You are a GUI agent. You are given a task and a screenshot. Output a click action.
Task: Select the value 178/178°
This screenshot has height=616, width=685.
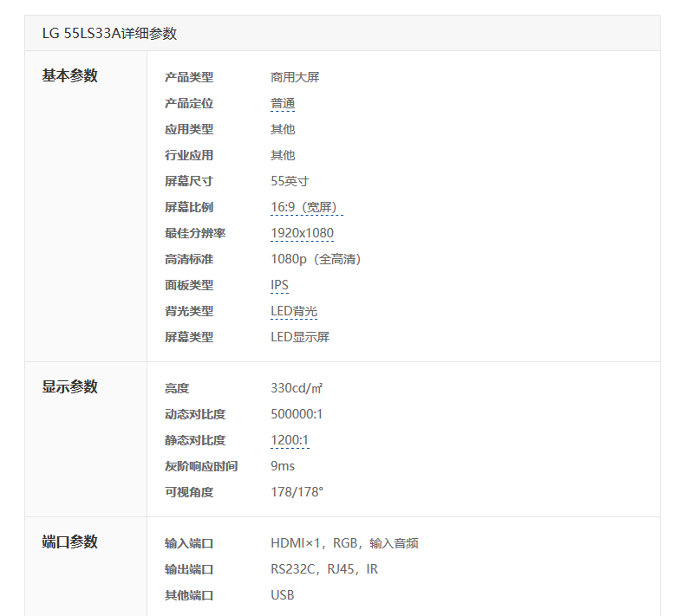tap(297, 492)
